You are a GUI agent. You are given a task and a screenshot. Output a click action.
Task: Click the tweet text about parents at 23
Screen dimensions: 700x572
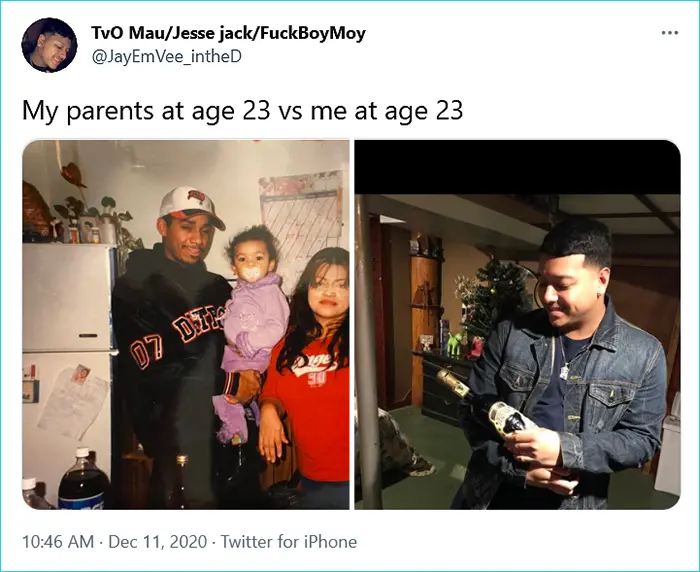click(x=242, y=110)
